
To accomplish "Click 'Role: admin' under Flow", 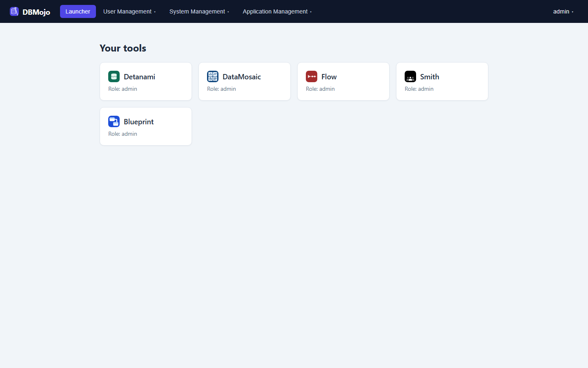I will [320, 89].
